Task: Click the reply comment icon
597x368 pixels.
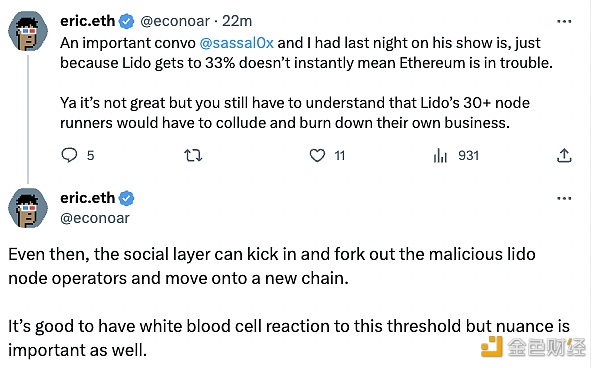Action: pos(69,155)
